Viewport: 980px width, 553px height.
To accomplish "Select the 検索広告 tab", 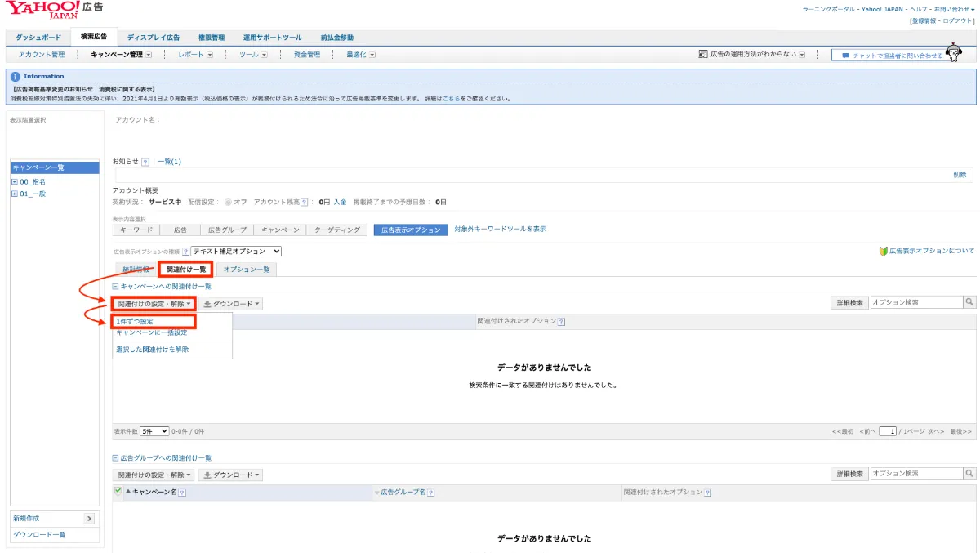I will point(94,37).
